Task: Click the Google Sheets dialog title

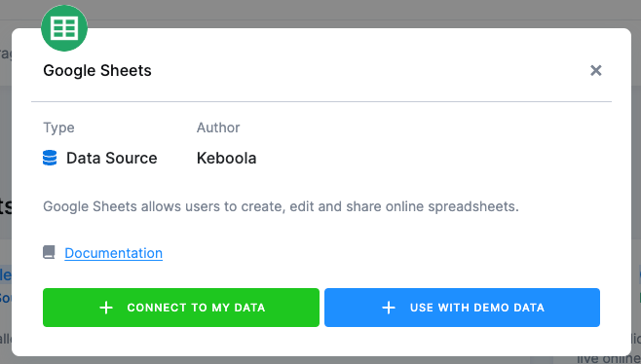Action: pos(97,71)
